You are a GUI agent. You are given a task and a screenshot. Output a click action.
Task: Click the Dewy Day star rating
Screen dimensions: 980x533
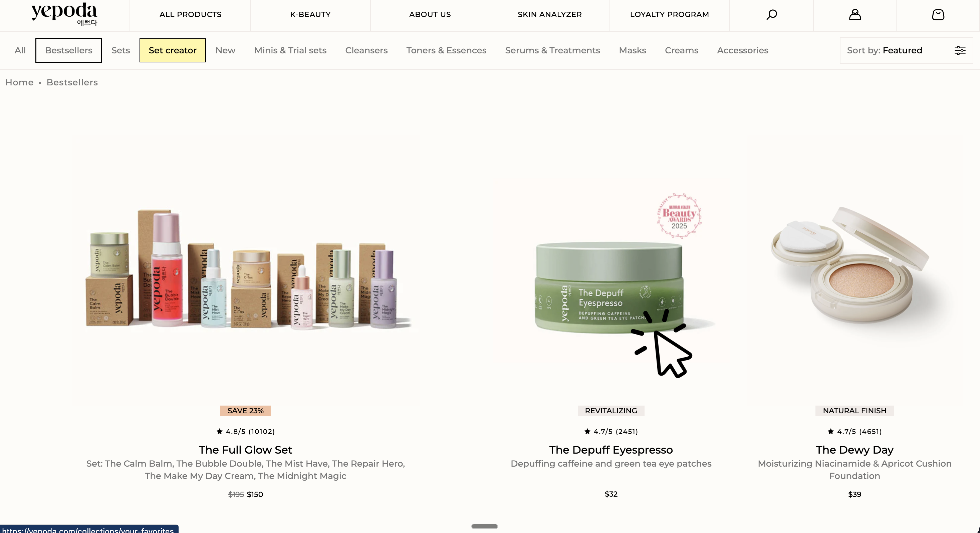pos(854,432)
